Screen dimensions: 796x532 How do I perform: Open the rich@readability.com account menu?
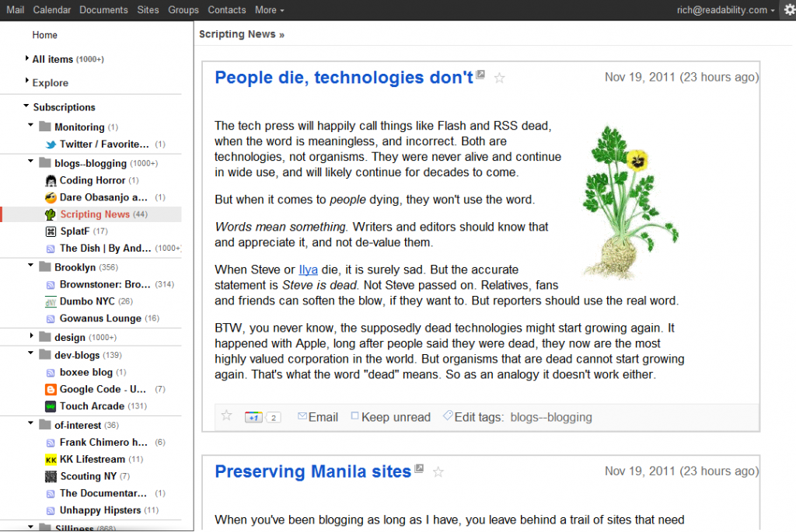tap(725, 10)
